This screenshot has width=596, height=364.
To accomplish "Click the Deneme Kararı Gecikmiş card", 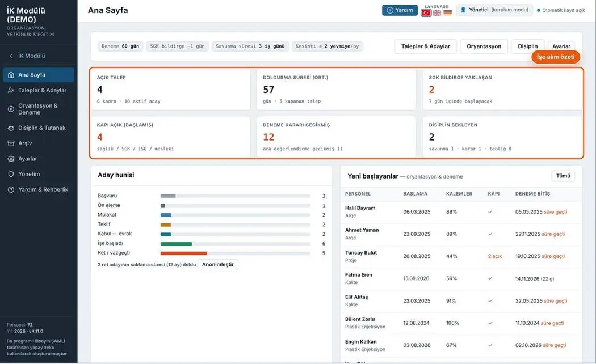I will point(337,137).
